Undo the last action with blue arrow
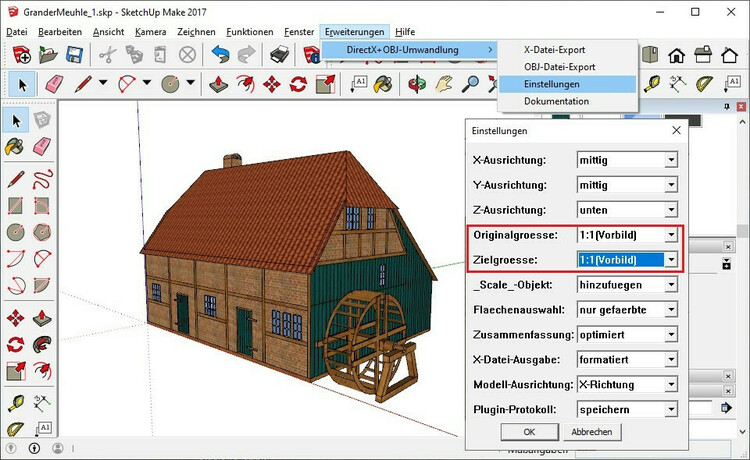The height and width of the screenshot is (460, 750). (220, 55)
